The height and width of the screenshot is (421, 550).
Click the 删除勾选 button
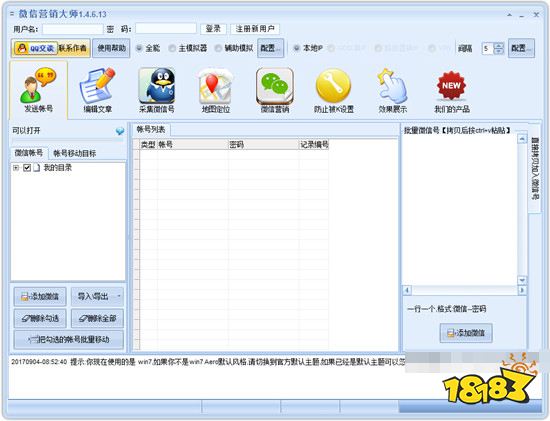(x=40, y=318)
